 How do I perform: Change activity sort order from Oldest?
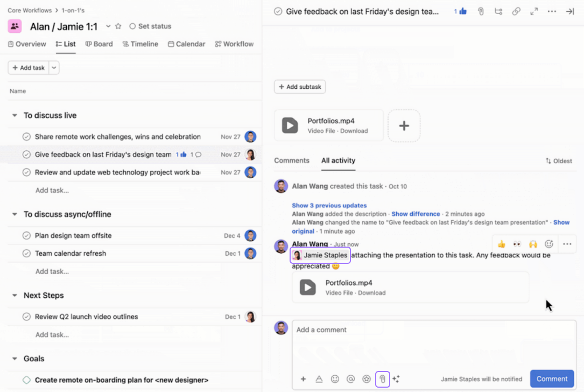click(558, 161)
